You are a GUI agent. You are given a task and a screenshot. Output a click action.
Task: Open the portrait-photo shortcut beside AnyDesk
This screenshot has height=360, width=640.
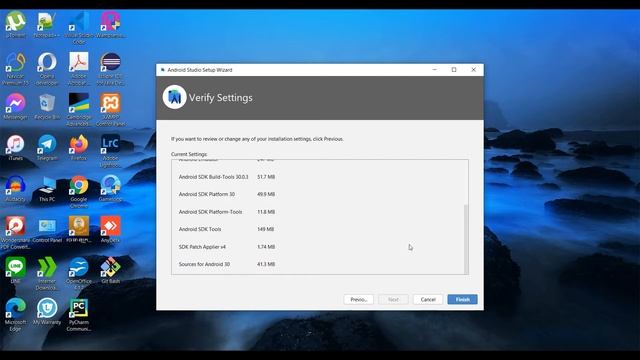pyautogui.click(x=79, y=229)
